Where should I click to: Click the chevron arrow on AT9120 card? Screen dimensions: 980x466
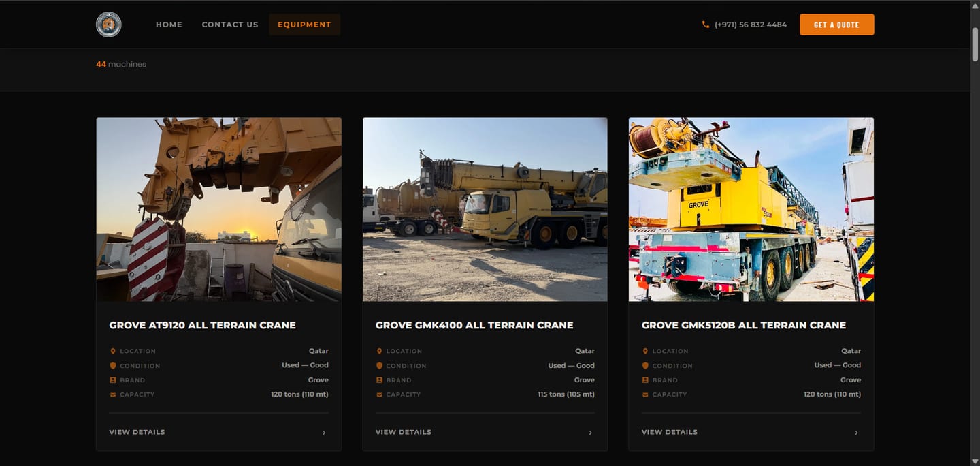324,433
